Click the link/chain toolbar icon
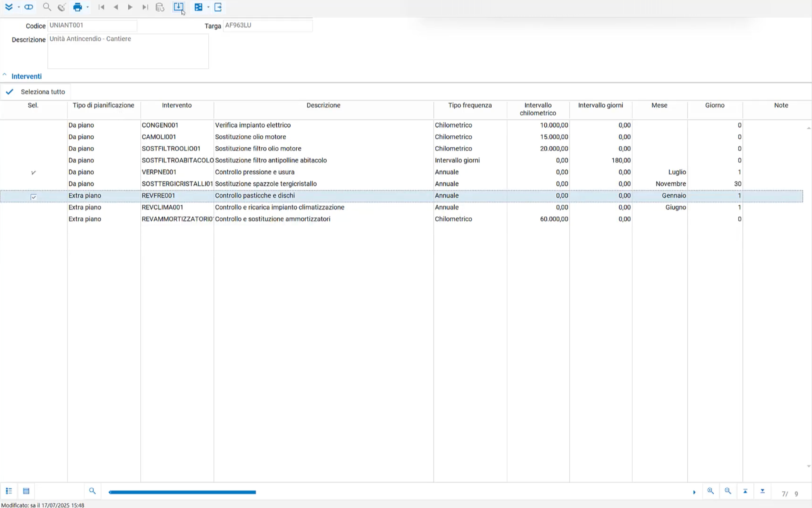Image resolution: width=812 pixels, height=508 pixels. click(x=29, y=7)
